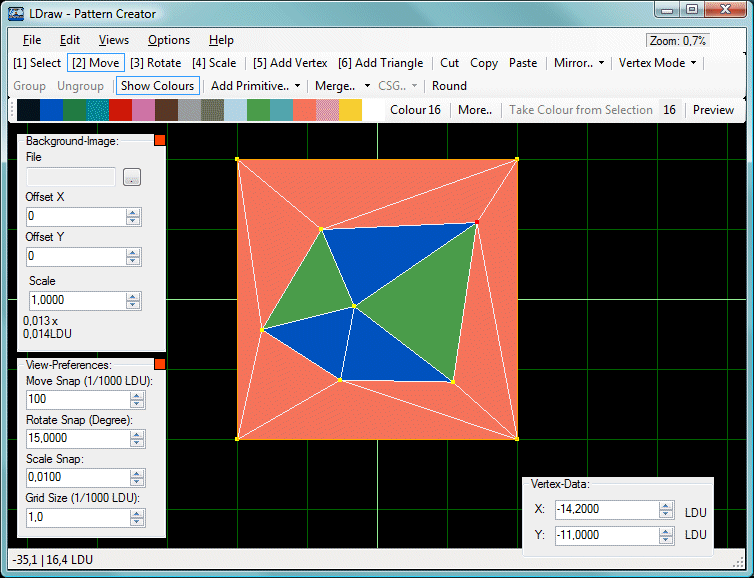Pick the dark green colour swatch
The width and height of the screenshot is (754, 578).
click(x=75, y=110)
